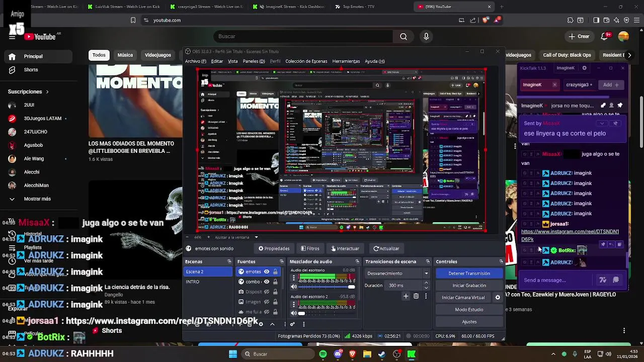Open Brave main hamburger menu

636,20
